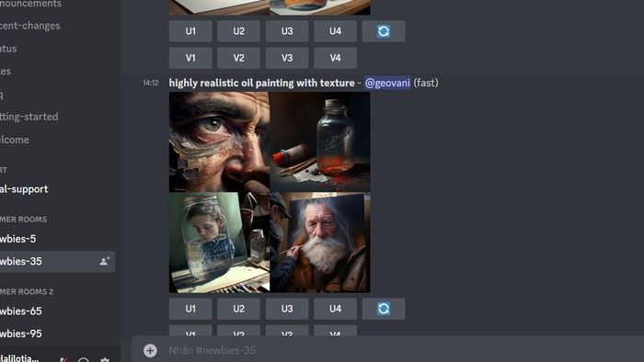Viewport: 644px width, 362px height.
Task: Open the newbies-5 channel
Action: 18,239
